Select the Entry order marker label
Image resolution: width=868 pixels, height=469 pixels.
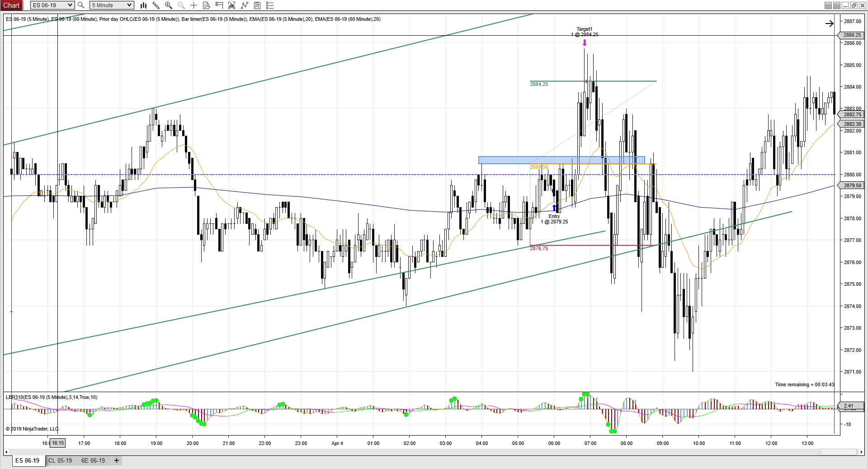pyautogui.click(x=554, y=219)
